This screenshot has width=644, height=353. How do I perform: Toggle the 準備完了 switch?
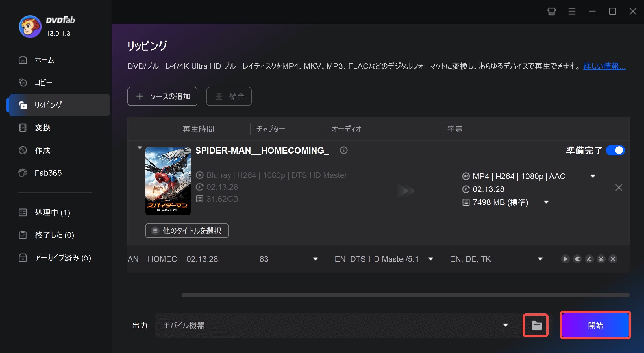(x=615, y=150)
